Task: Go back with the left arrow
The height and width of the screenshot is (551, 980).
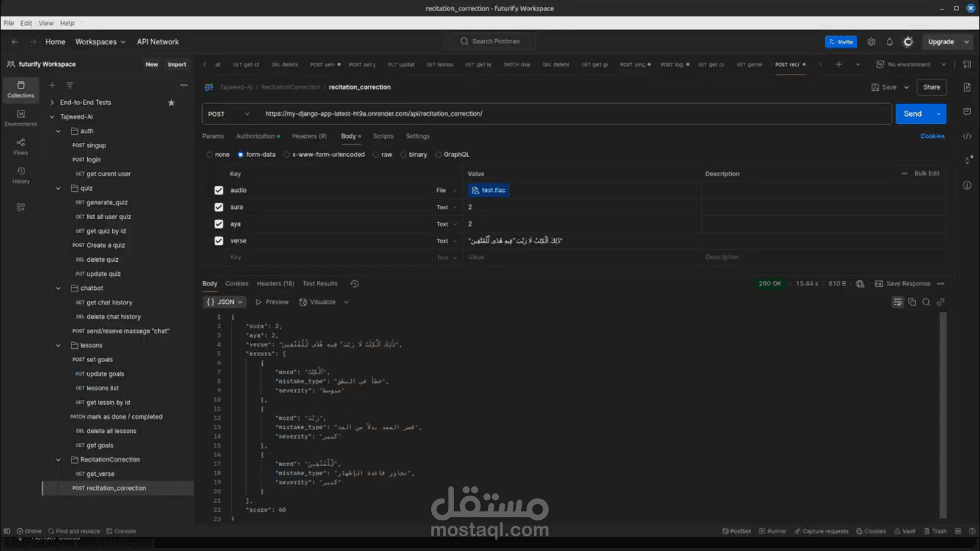Action: (15, 42)
